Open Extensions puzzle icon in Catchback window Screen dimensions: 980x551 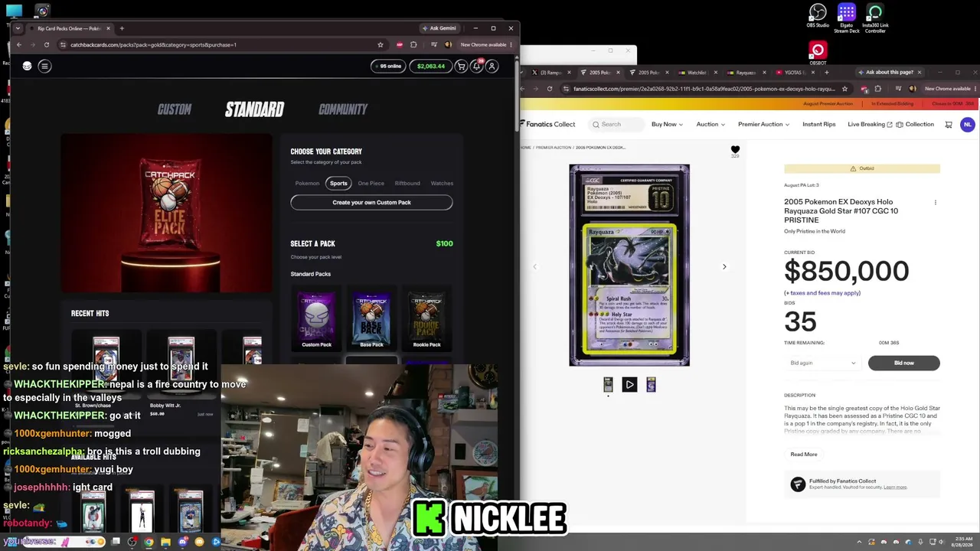click(x=413, y=44)
